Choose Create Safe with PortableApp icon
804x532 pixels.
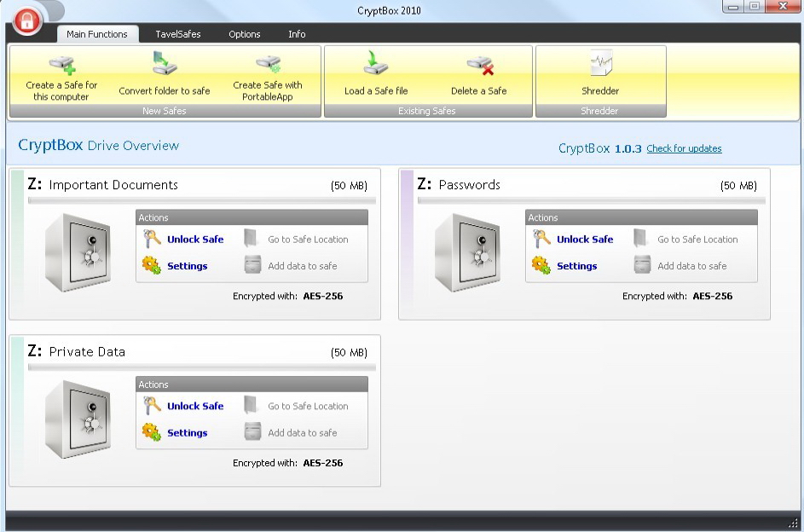[x=268, y=65]
